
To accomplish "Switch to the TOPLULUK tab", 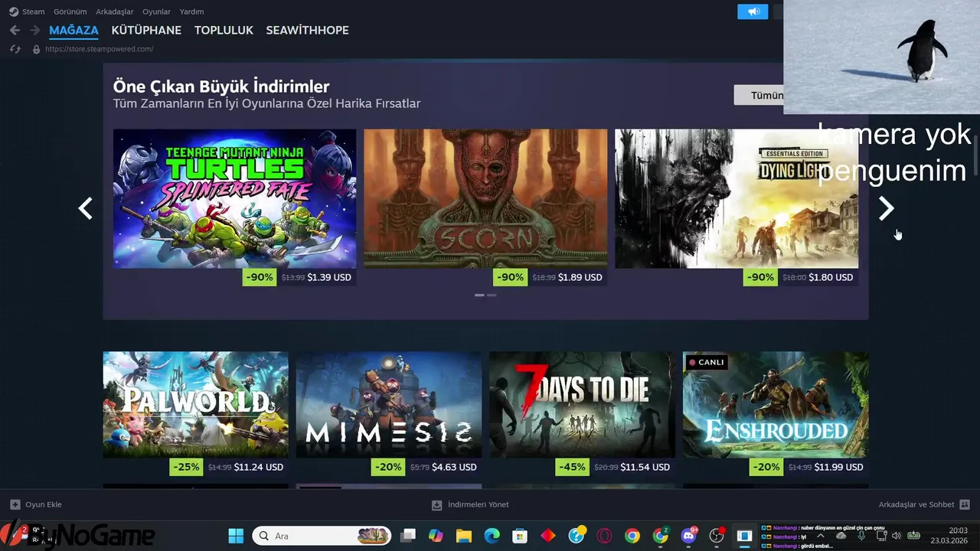I will point(224,31).
